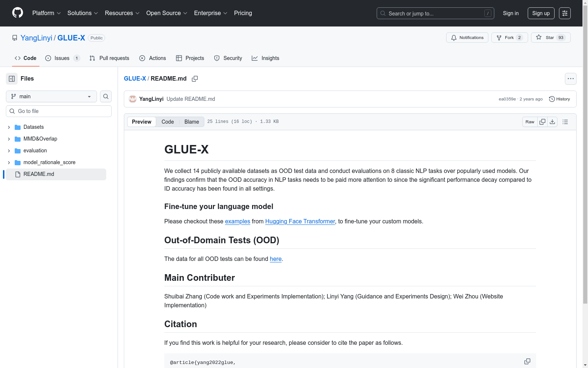Open the examples link in README
This screenshot has width=588, height=368.
pos(237,222)
